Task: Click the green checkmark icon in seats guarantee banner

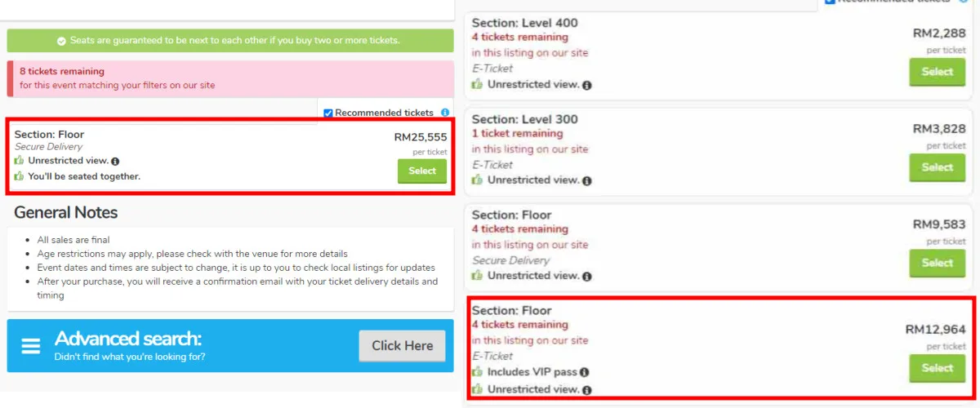Action: click(61, 41)
